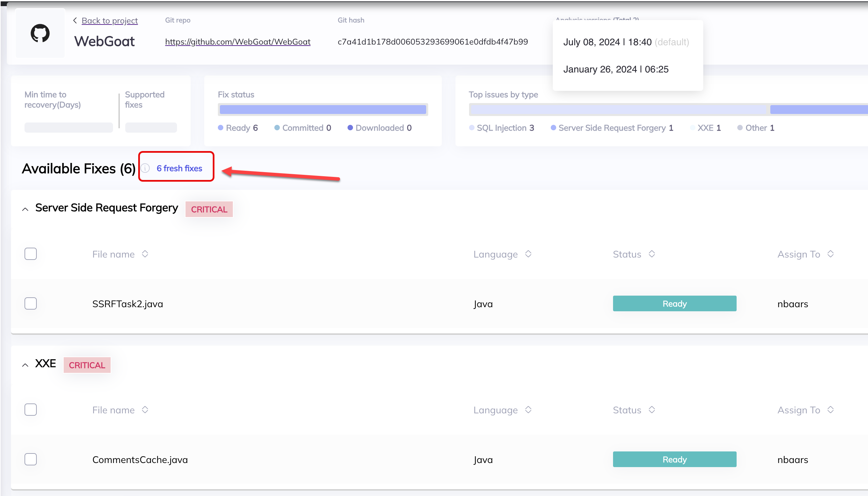
Task: Click the Fix status progress bar
Action: pos(322,109)
